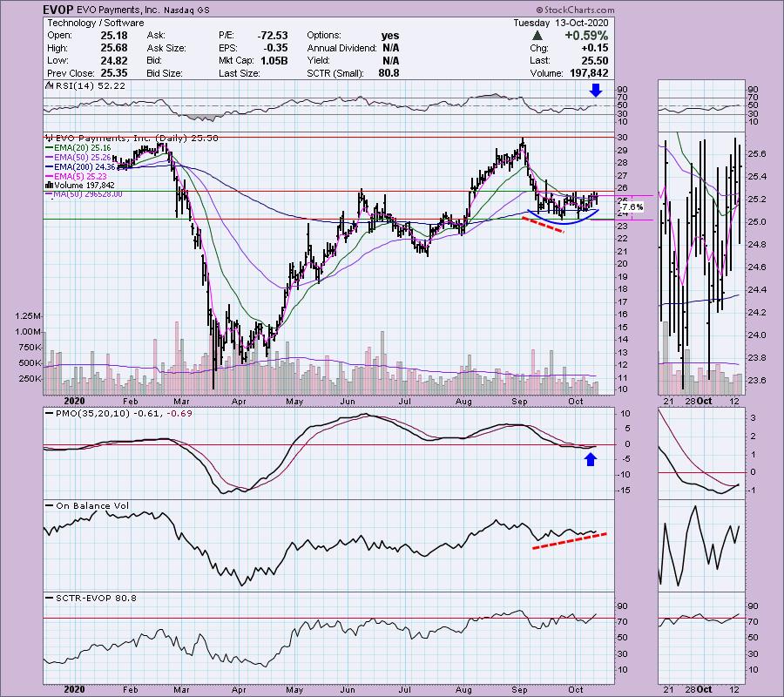Click the Tuesday 13-Oct-2020 date

[560, 23]
